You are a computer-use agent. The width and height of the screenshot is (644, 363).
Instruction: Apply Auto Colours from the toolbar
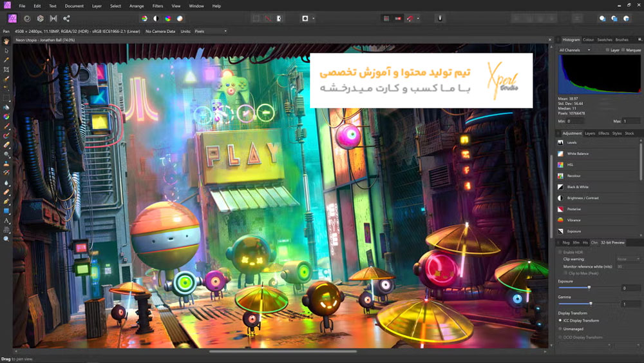pyautogui.click(x=168, y=19)
